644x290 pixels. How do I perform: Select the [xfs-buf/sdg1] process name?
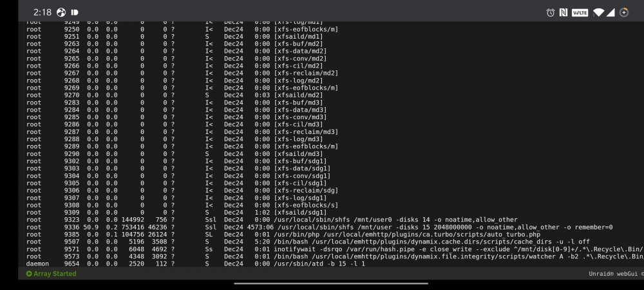[300, 161]
